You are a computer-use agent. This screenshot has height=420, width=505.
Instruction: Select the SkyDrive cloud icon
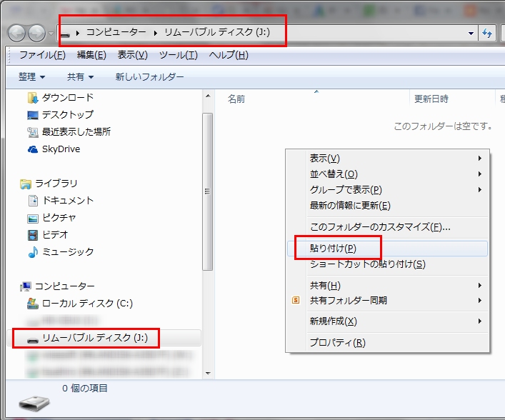click(x=32, y=149)
